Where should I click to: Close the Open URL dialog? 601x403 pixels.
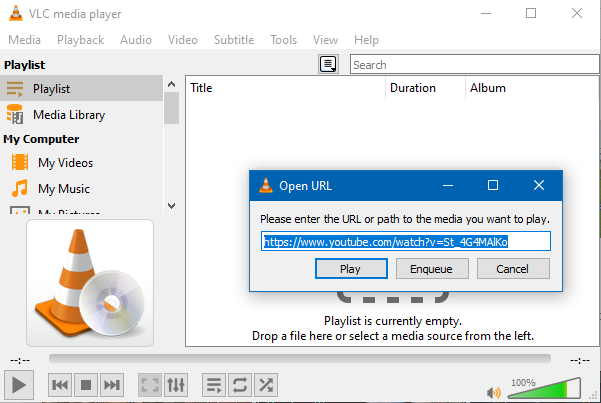coord(539,185)
